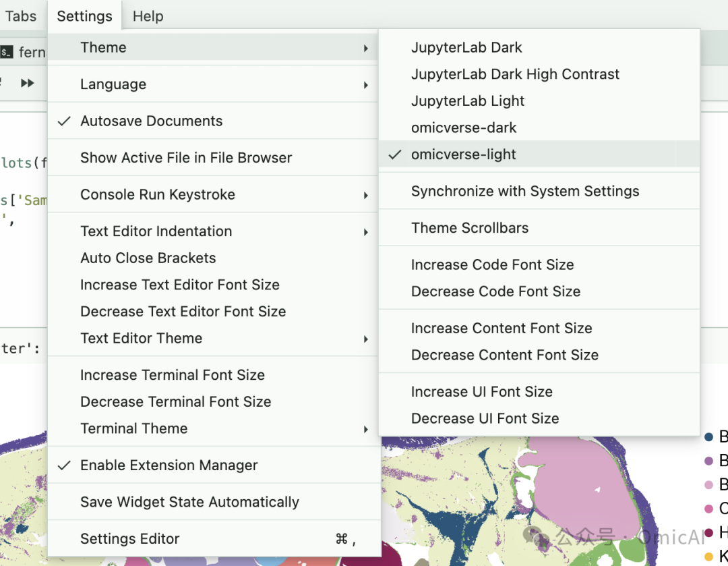The width and height of the screenshot is (728, 566).
Task: Close the Settings menu from the menu bar
Action: point(84,16)
